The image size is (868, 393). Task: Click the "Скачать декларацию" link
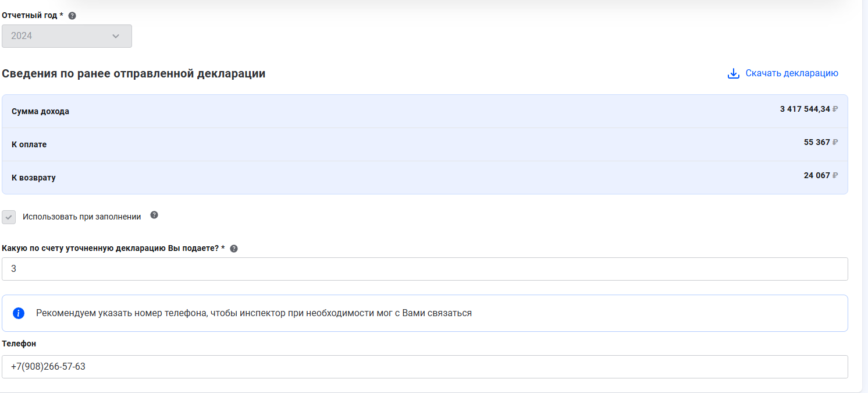tap(791, 73)
